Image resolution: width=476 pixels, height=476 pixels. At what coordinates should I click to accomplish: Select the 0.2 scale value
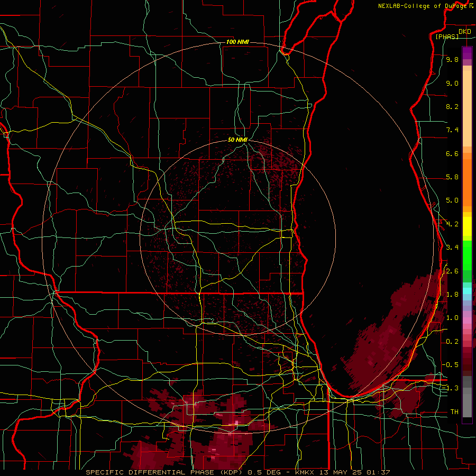coord(452,342)
